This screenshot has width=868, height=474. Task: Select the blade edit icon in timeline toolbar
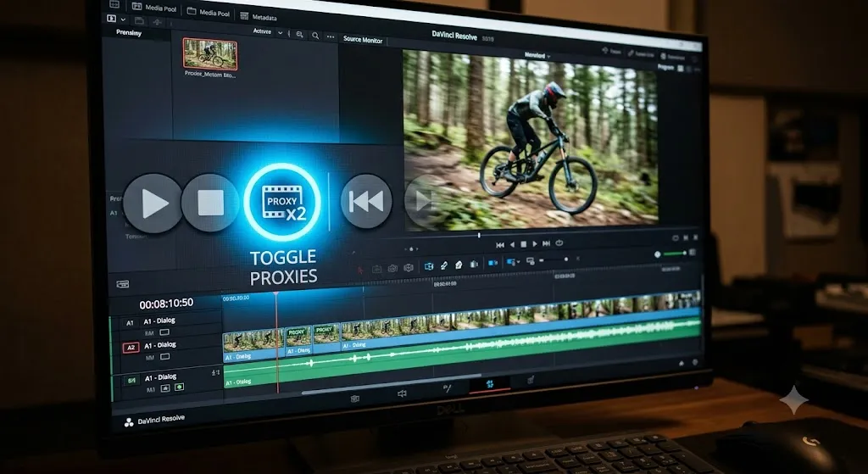point(444,265)
